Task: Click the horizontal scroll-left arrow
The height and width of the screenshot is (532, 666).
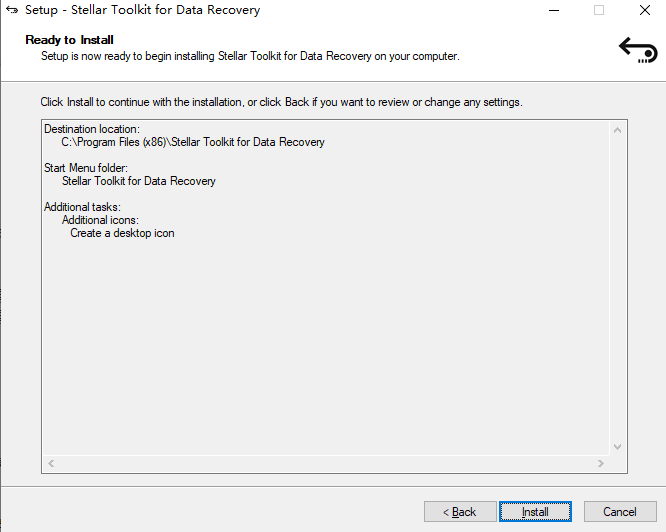Action: point(50,464)
